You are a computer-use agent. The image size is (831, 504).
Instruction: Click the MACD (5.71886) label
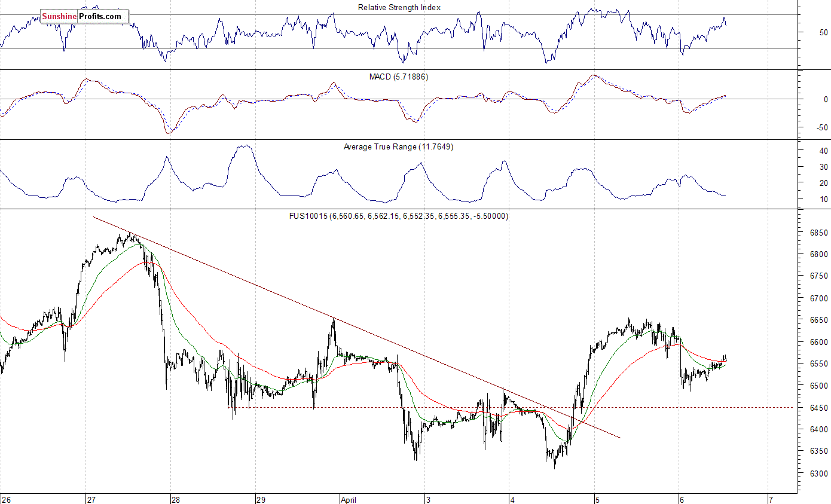(399, 77)
